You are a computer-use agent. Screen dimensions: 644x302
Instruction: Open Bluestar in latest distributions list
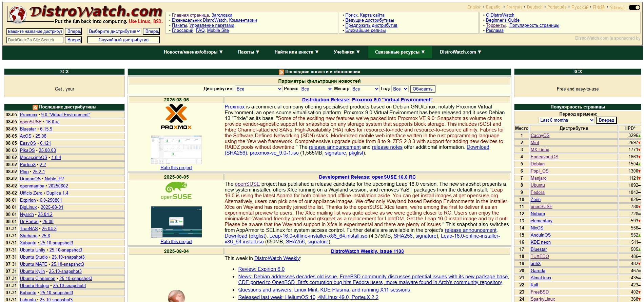(x=28, y=129)
